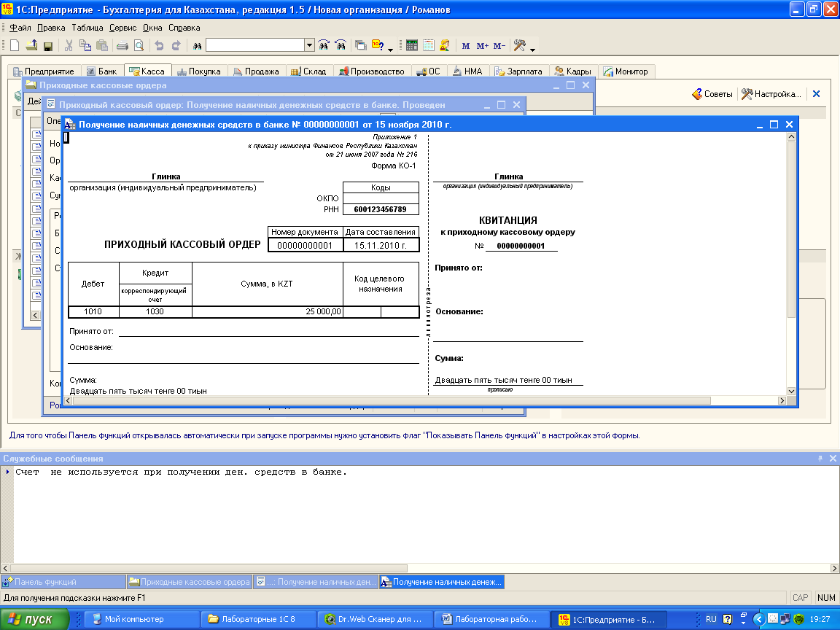Expand dropdown arrow next to help icon
The height and width of the screenshot is (630, 840).
390,50
